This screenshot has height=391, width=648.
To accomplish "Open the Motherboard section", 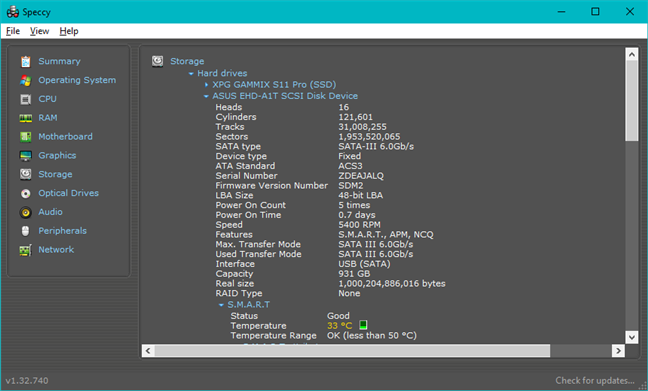I will pyautogui.click(x=65, y=137).
